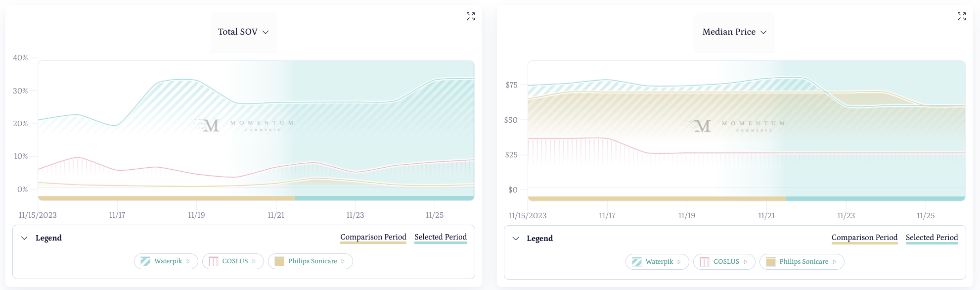Collapse the Legend under Total SOV chart

pos(24,238)
